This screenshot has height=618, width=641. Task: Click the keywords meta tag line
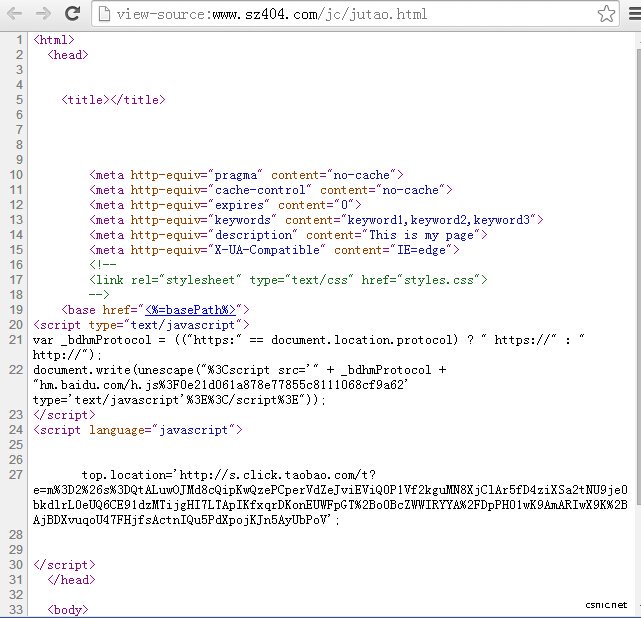(x=316, y=220)
